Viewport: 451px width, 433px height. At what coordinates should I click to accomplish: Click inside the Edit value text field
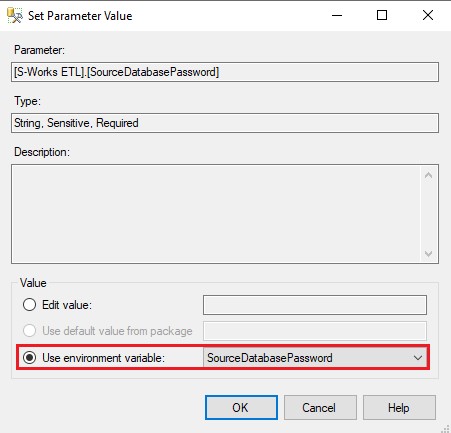(315, 305)
